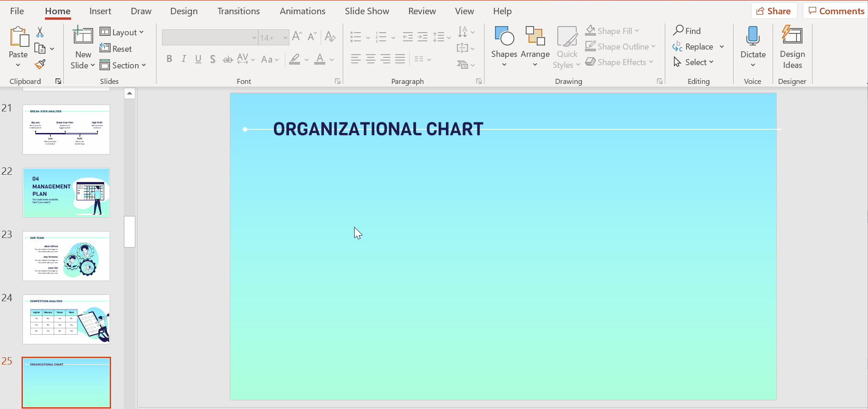
Task: Click the Share button
Action: coord(773,11)
